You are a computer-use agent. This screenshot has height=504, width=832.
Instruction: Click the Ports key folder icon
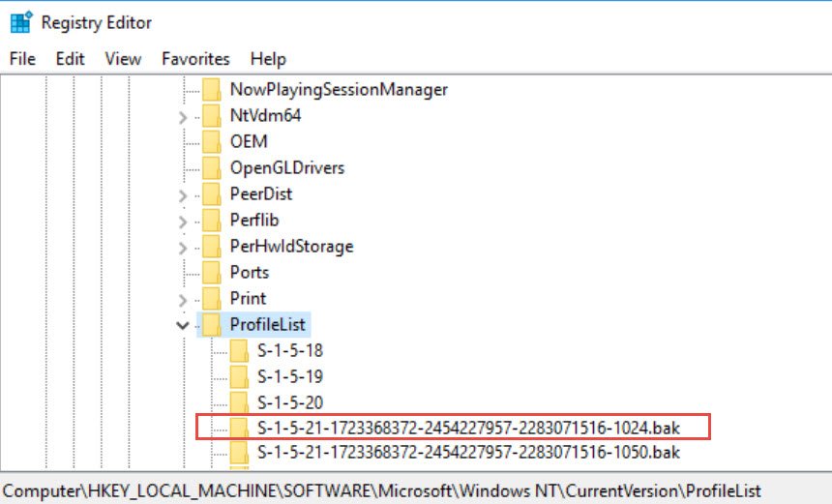[211, 272]
